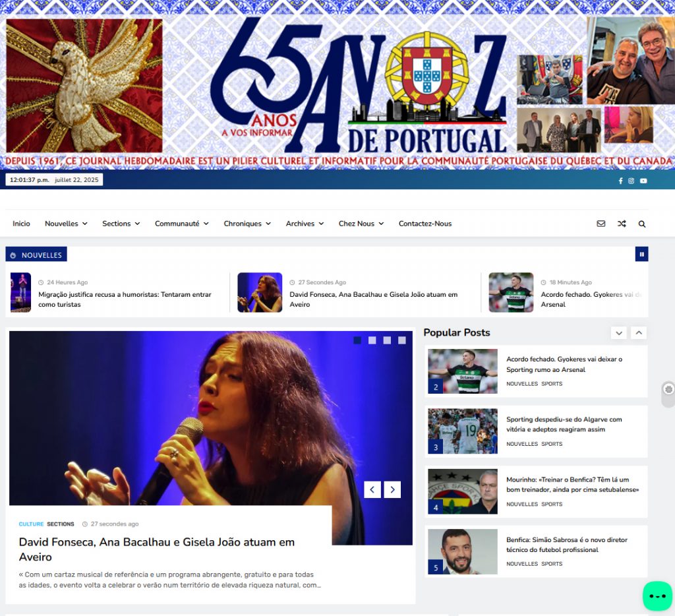Open the Instagram social icon

pos(631,181)
